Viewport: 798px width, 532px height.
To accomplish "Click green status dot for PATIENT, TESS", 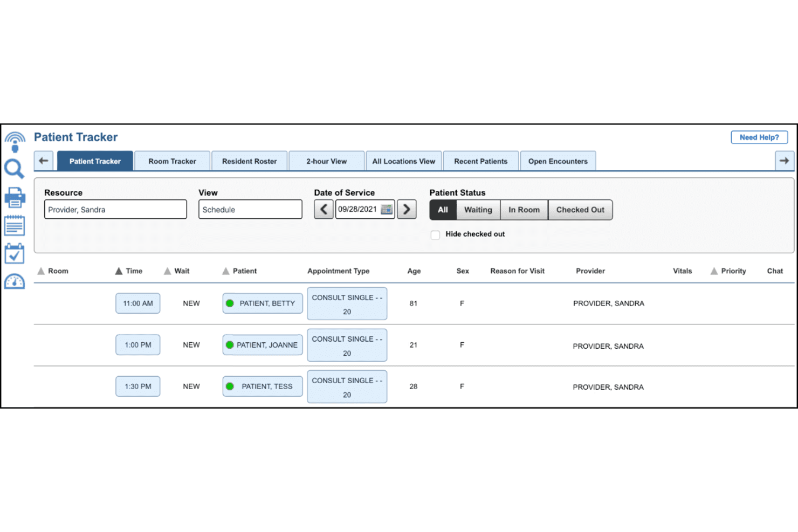I will pyautogui.click(x=230, y=386).
